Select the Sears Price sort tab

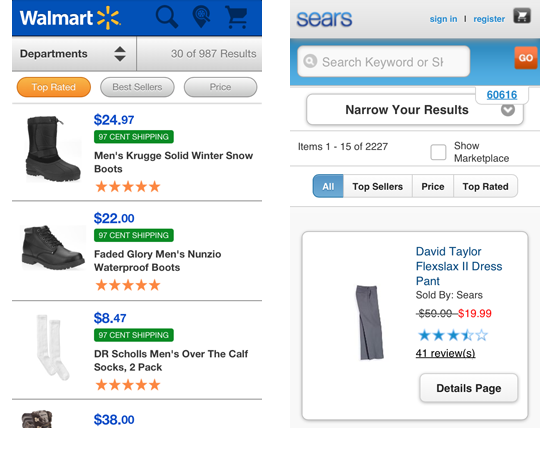433,186
